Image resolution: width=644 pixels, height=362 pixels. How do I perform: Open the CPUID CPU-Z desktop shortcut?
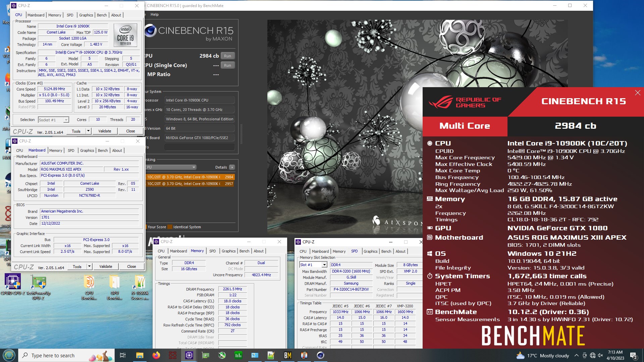coord(13,285)
